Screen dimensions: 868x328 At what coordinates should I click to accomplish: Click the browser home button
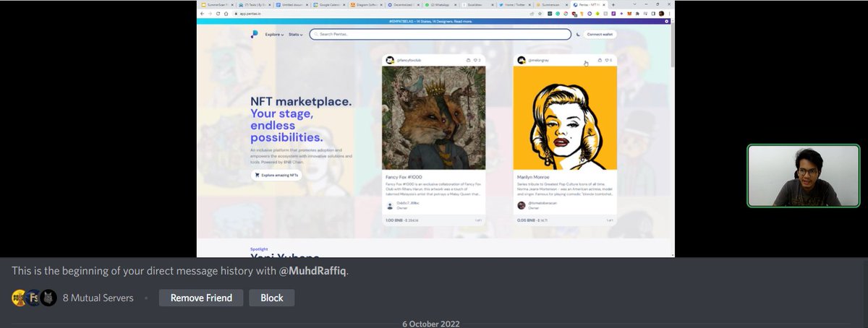point(226,13)
